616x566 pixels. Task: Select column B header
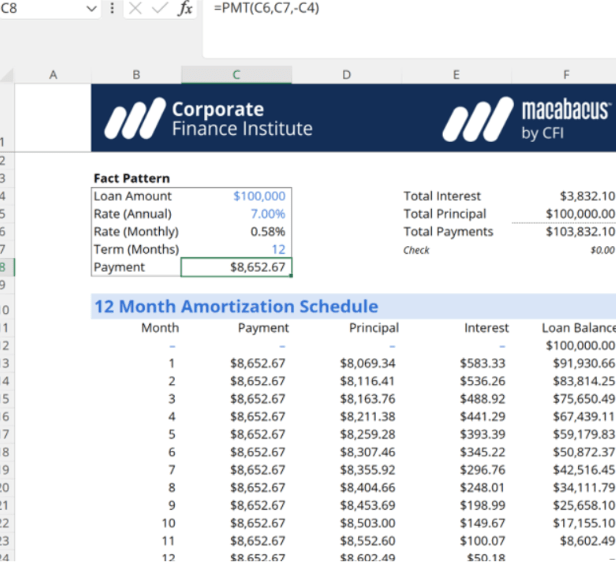coord(136,75)
